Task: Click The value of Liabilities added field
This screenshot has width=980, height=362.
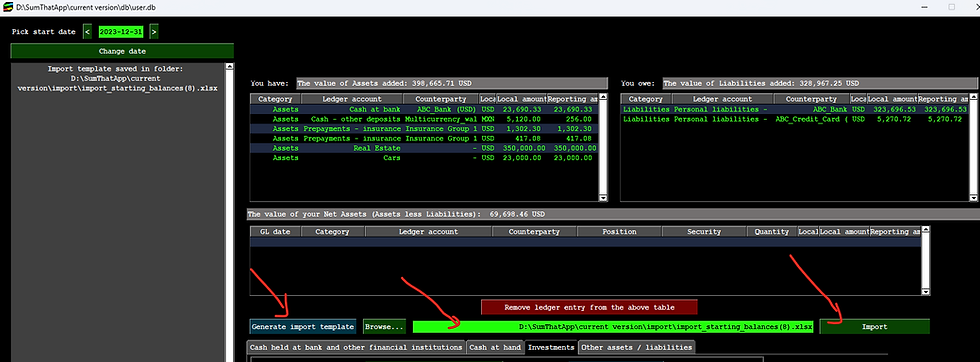Action: (819, 83)
